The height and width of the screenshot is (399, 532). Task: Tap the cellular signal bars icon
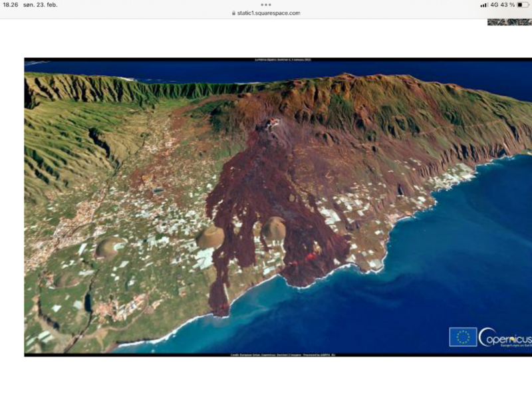[484, 5]
